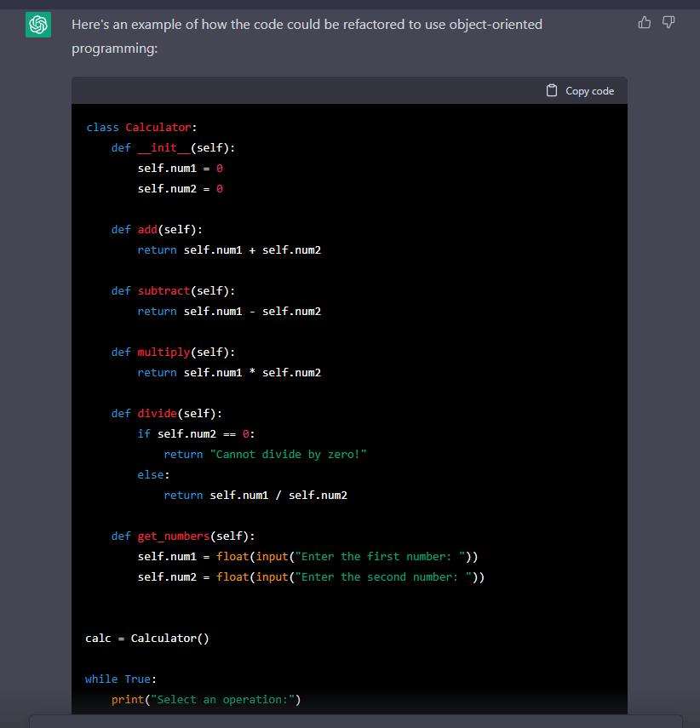The image size is (700, 728).
Task: Click the string "Cannot divide by zero!"
Action: click(x=289, y=454)
